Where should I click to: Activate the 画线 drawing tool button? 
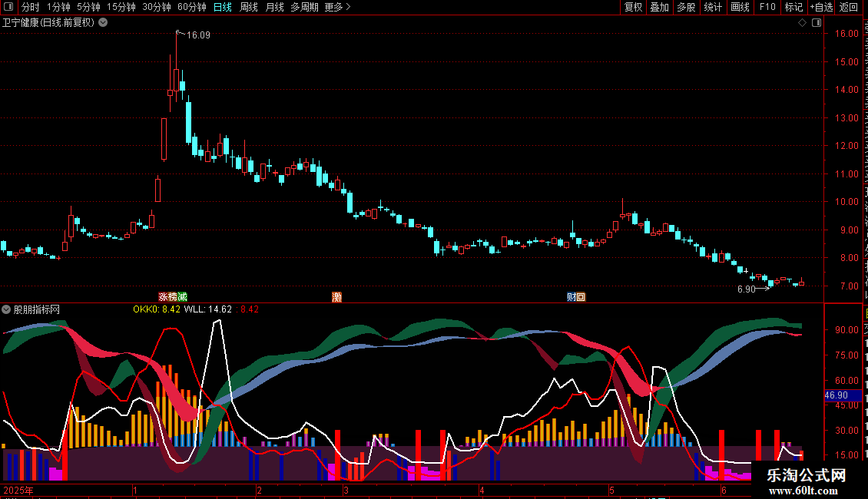pyautogui.click(x=740, y=7)
